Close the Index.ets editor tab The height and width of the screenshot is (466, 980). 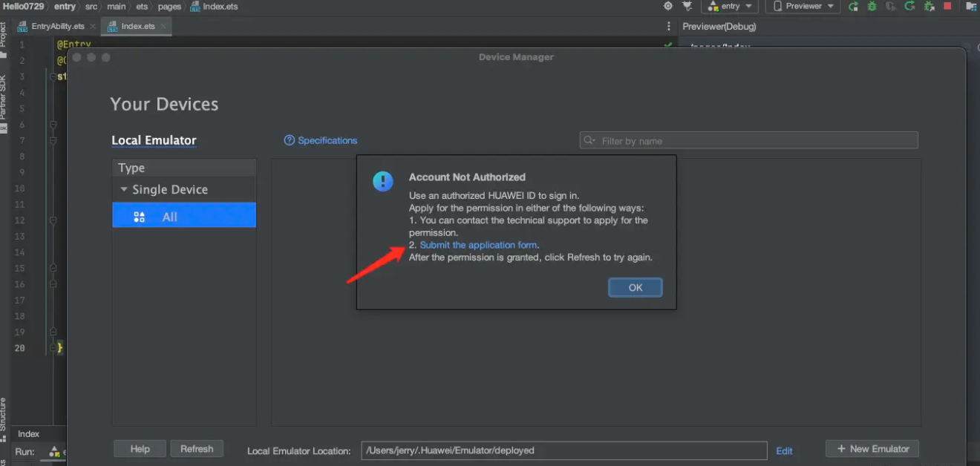click(x=164, y=26)
